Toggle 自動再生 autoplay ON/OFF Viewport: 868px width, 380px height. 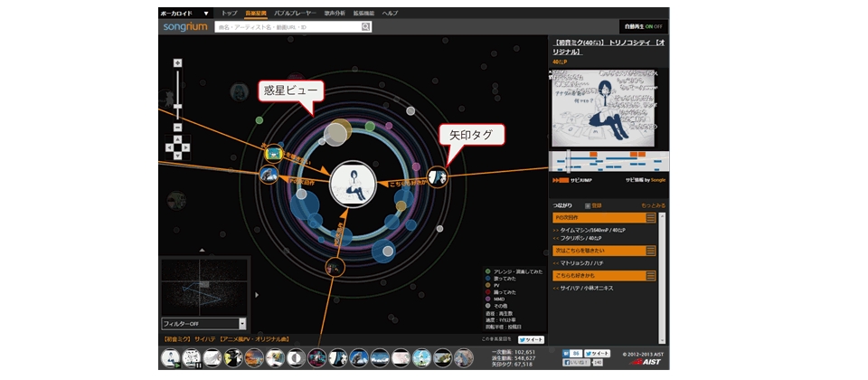(643, 27)
